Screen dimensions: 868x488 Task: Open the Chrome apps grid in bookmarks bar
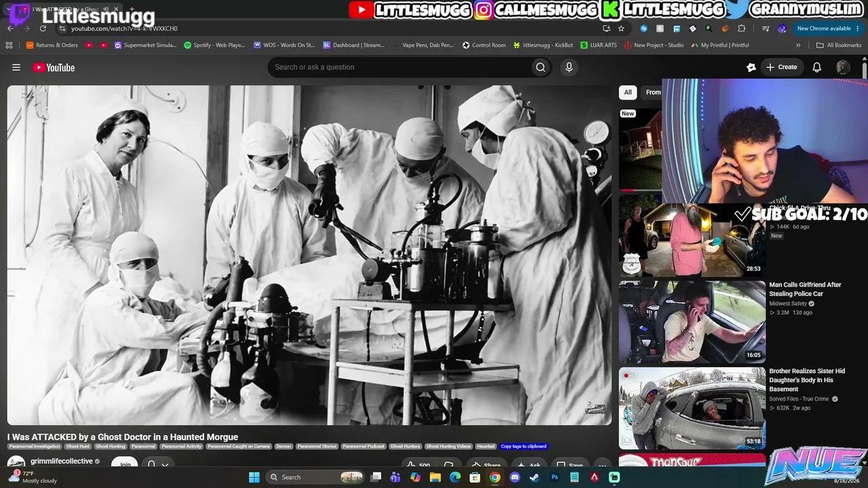tap(9, 45)
